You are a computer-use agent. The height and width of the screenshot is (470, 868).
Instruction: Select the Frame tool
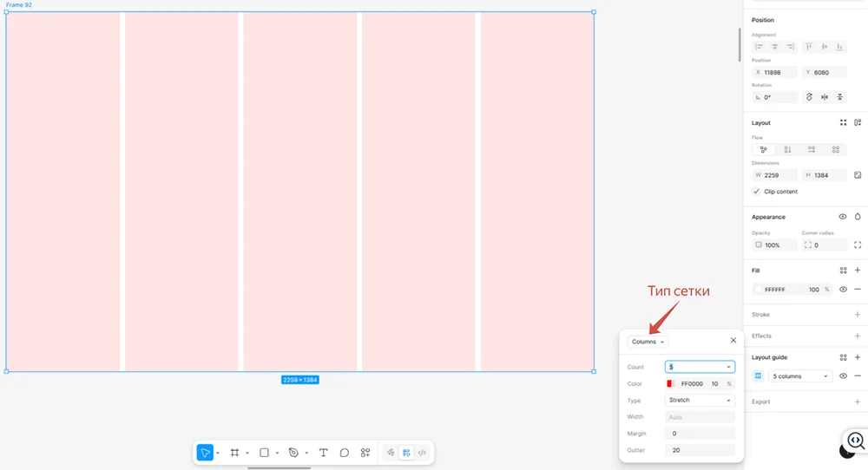pos(234,453)
